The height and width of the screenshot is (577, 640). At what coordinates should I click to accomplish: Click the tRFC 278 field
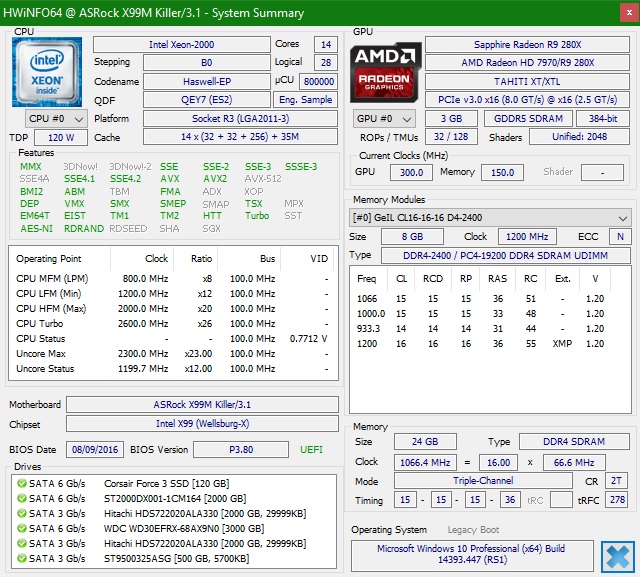(x=617, y=499)
